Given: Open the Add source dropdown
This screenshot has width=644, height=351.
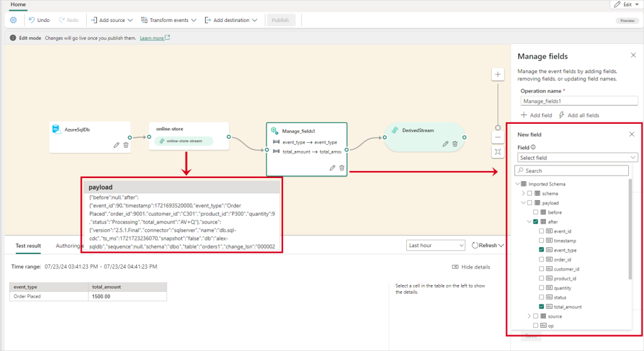Looking at the screenshot, I should tap(111, 20).
